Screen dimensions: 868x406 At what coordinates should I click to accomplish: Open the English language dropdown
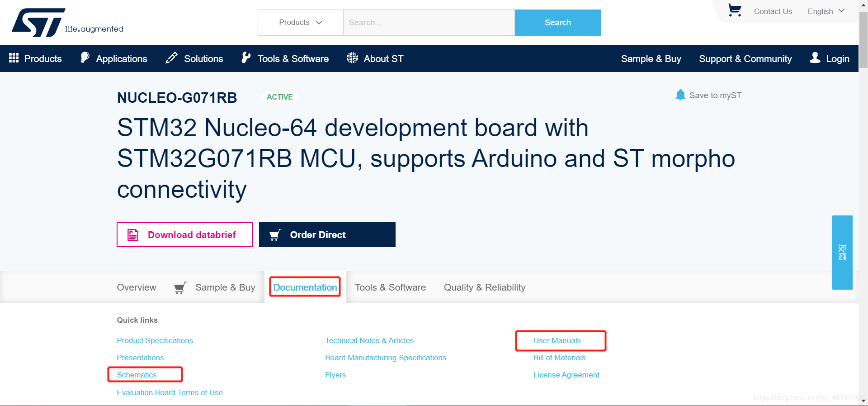(x=826, y=11)
